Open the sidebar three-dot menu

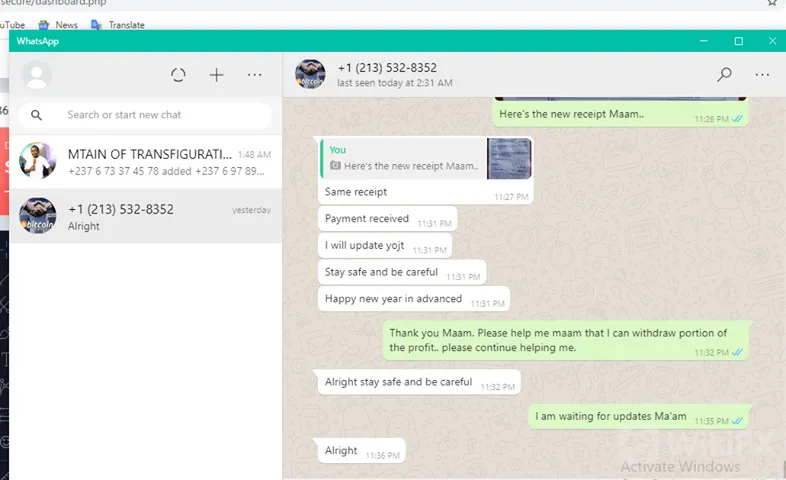[255, 75]
